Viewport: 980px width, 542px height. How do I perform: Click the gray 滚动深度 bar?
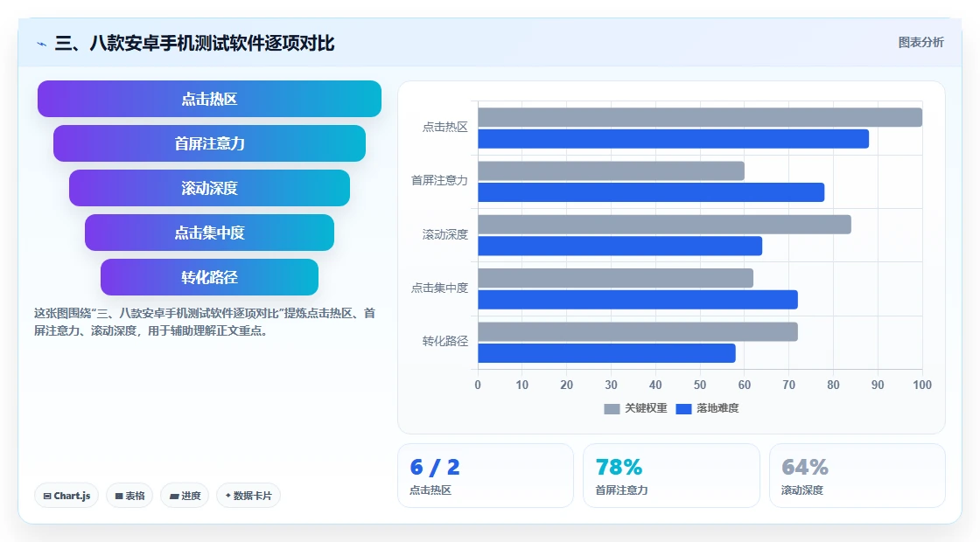(x=664, y=225)
